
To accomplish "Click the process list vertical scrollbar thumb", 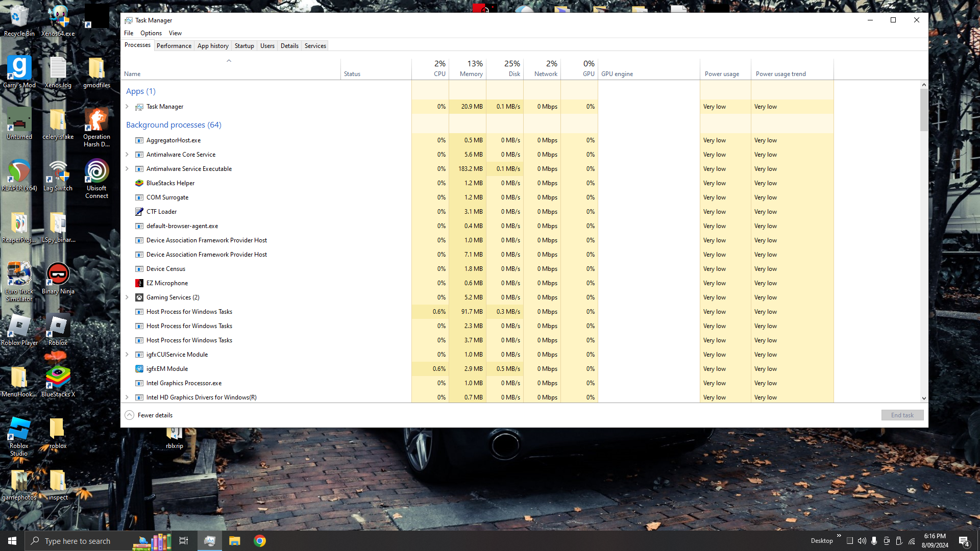I will coord(924,110).
